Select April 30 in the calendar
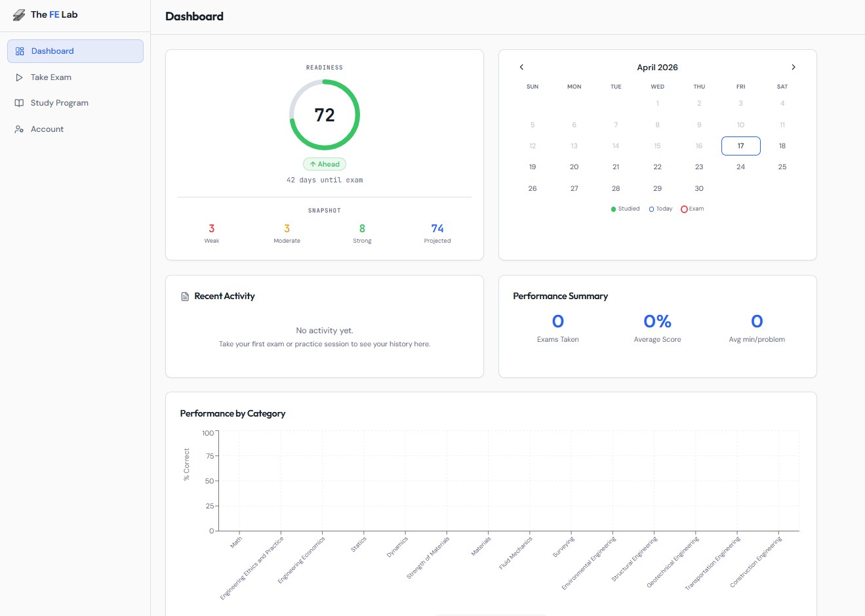This screenshot has width=865, height=616. click(x=699, y=188)
